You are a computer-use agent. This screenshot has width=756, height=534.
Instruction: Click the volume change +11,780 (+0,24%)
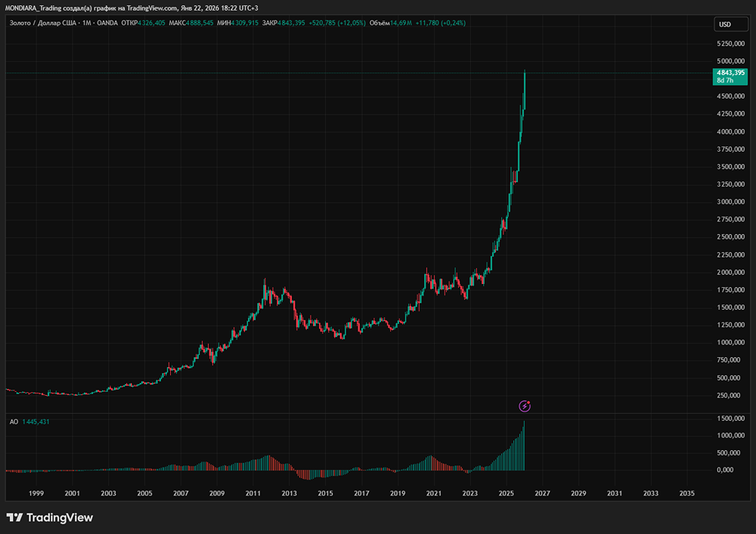[x=440, y=23]
